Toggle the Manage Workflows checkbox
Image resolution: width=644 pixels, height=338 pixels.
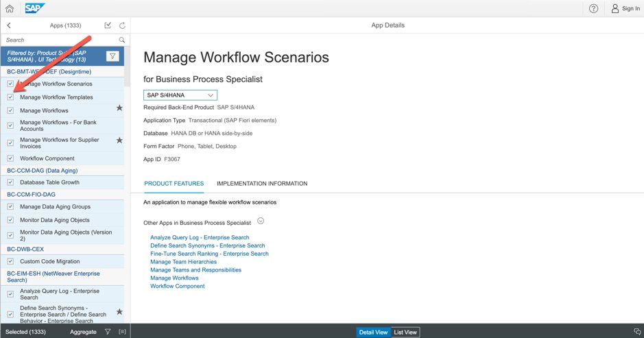[x=10, y=110]
